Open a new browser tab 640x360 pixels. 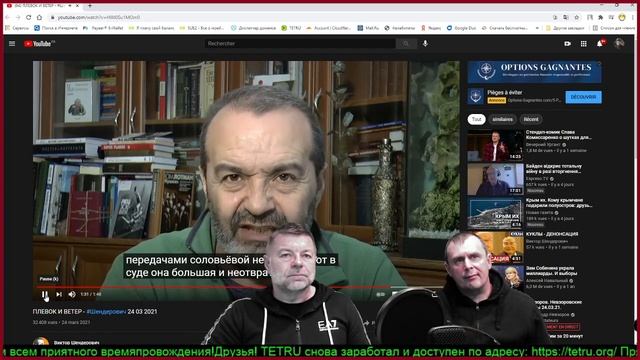click(89, 6)
